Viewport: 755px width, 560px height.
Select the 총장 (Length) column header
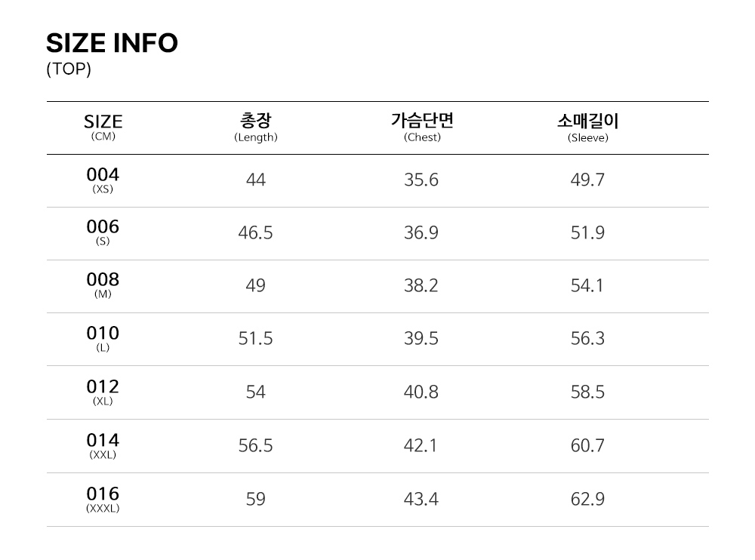[256, 127]
